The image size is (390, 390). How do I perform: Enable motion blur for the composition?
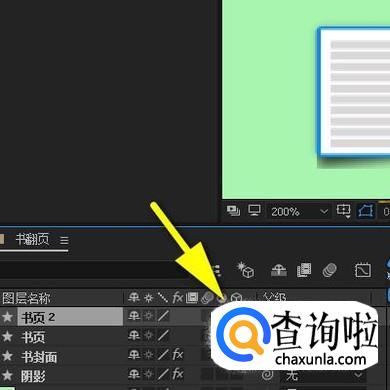click(329, 270)
